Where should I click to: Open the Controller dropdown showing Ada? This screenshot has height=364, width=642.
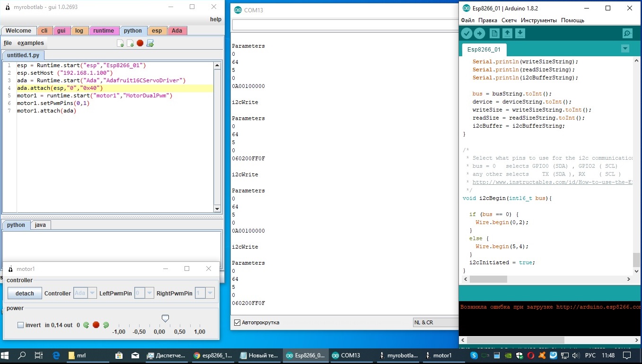point(85,293)
